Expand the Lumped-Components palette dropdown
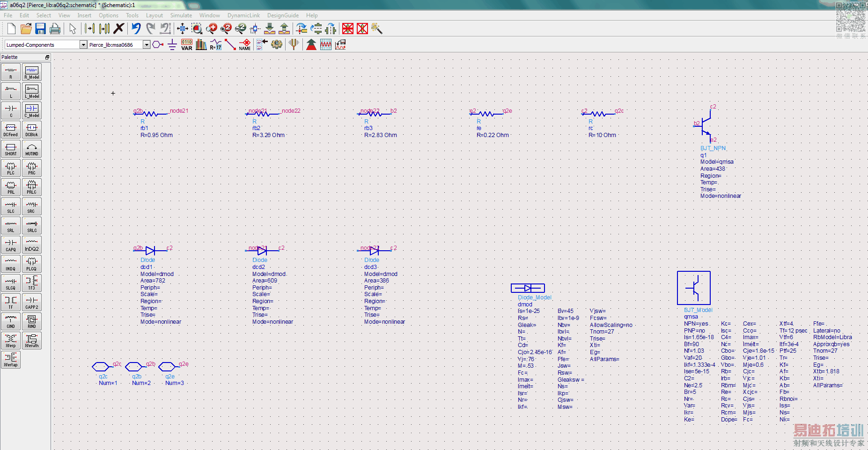Screen dimensions: 868x450 tap(83, 45)
